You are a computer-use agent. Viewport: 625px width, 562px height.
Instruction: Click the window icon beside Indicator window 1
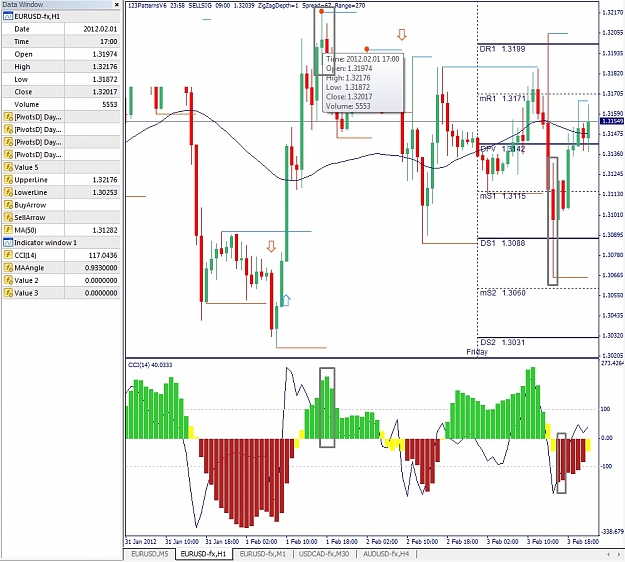8,243
